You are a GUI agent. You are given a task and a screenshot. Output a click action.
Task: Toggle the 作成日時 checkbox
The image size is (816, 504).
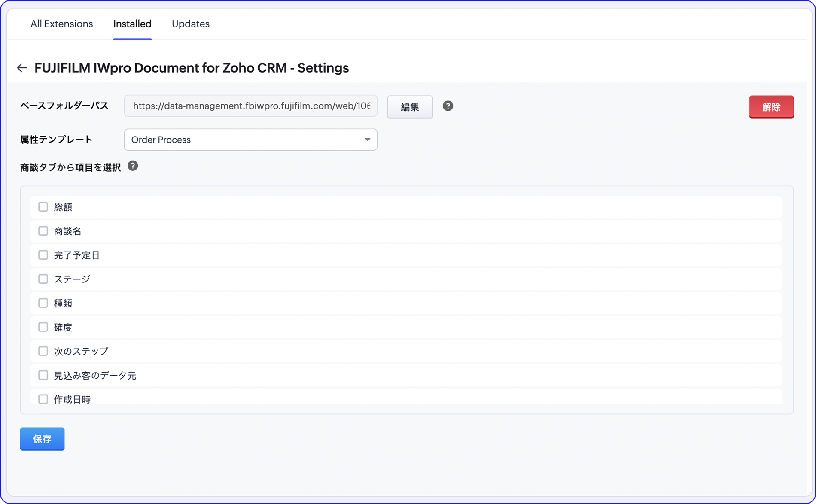[x=43, y=399]
